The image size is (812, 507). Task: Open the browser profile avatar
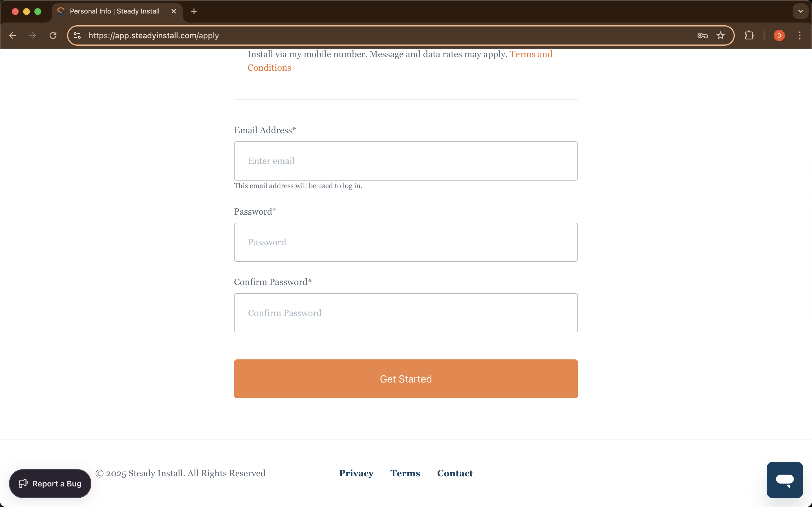coord(779,35)
